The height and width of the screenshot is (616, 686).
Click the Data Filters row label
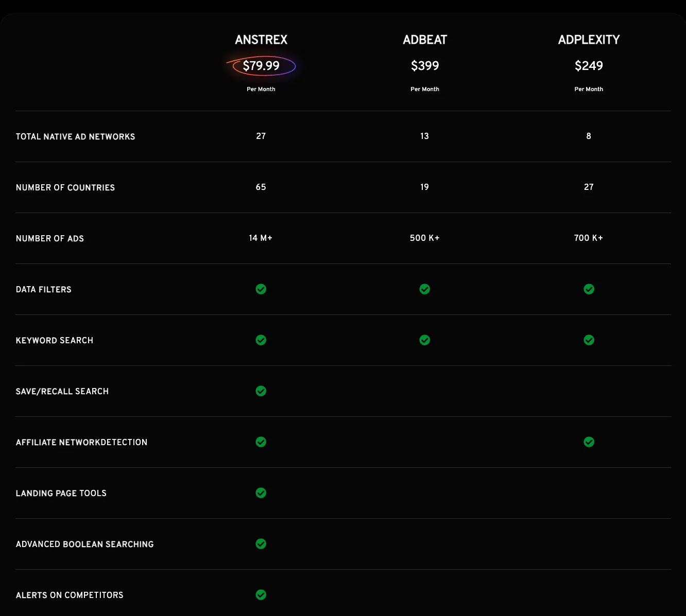coord(44,289)
